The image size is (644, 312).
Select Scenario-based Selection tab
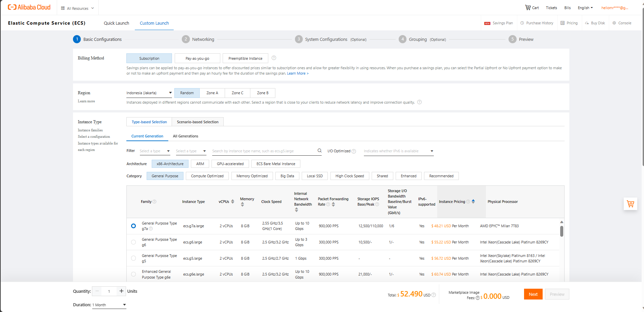pyautogui.click(x=198, y=122)
